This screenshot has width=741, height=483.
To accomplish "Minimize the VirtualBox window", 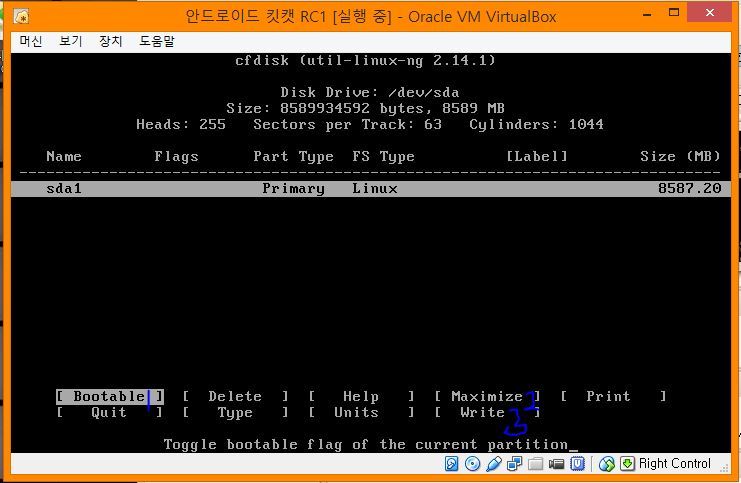I will (647, 14).
